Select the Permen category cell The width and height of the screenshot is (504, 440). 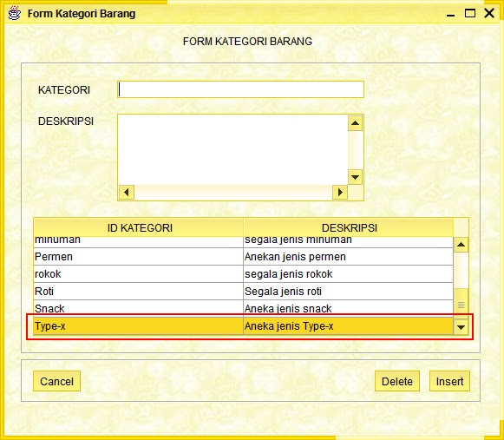coord(139,257)
